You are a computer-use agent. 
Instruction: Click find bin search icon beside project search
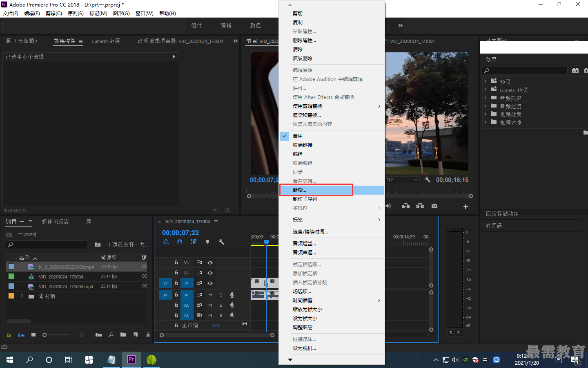click(98, 245)
